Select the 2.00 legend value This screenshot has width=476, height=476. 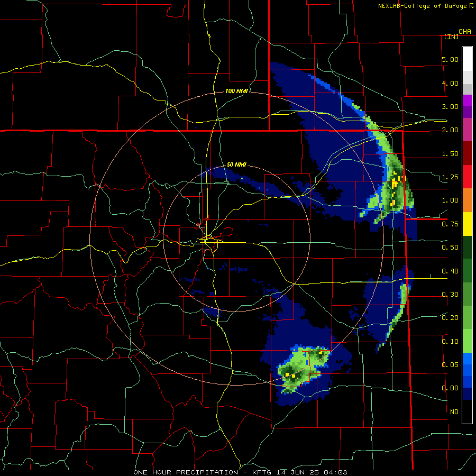[x=450, y=130]
